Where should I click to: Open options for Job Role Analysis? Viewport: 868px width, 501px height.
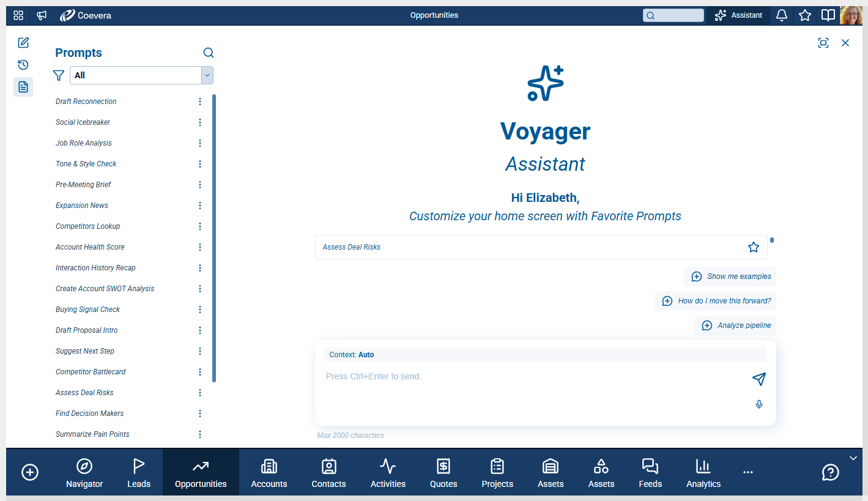(x=200, y=143)
